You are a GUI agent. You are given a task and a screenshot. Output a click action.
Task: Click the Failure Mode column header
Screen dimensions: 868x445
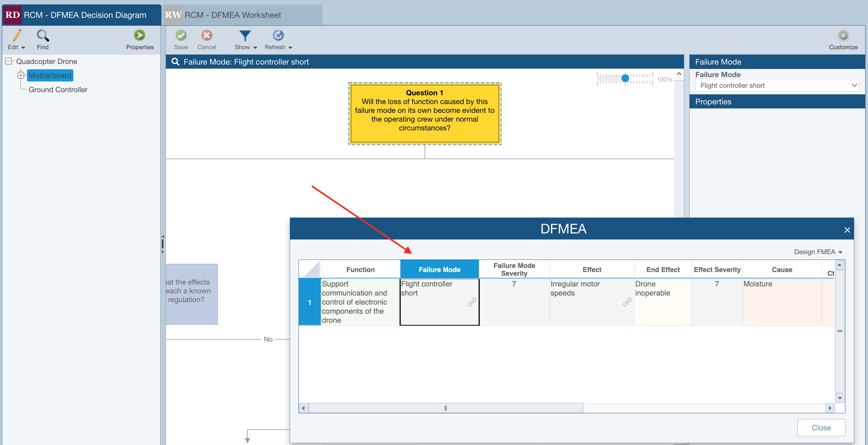(x=439, y=269)
